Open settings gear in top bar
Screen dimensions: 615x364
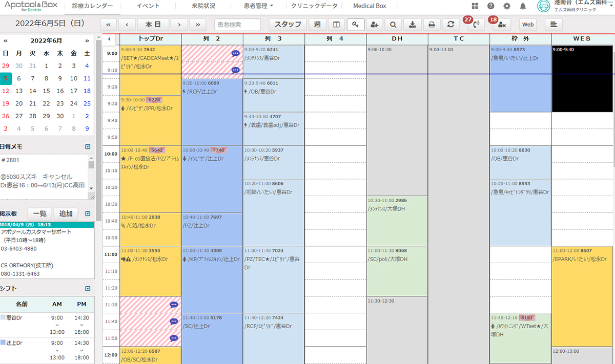[x=507, y=6]
